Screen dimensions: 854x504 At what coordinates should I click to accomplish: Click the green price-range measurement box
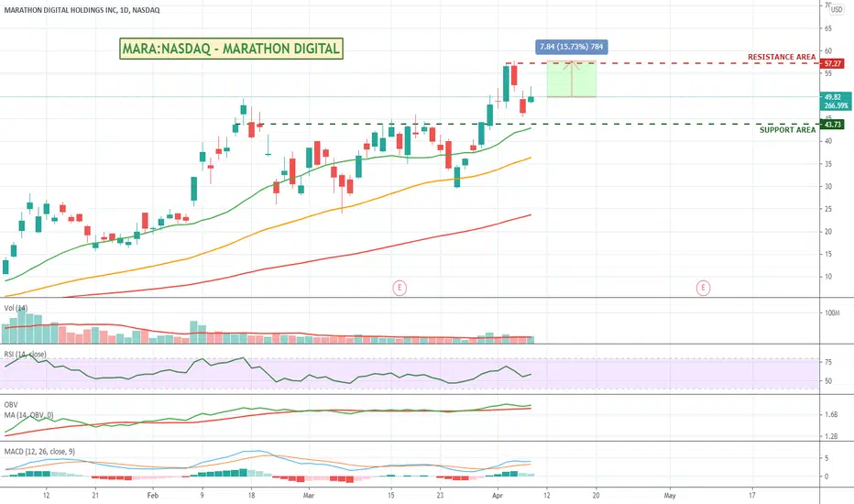[572, 79]
